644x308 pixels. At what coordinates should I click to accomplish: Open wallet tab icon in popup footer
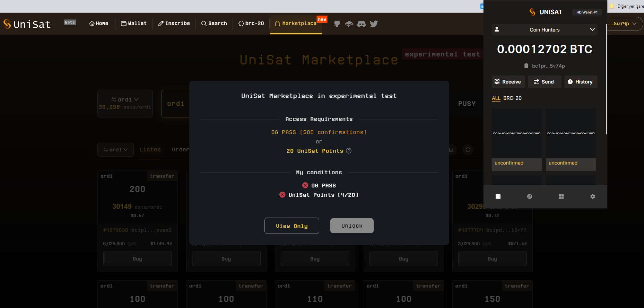pos(498,196)
